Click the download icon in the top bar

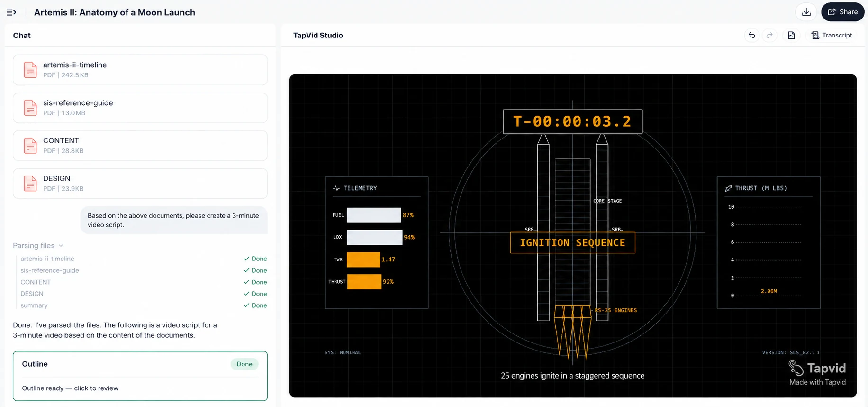pos(806,12)
